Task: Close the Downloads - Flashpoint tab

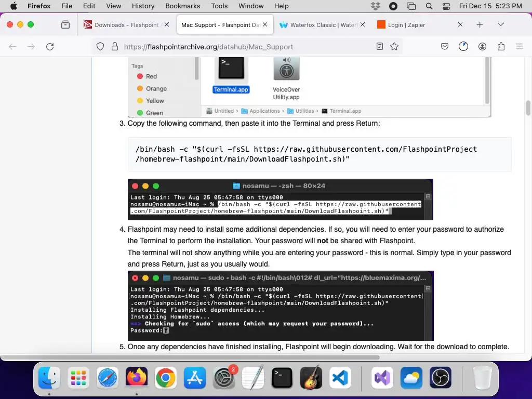Action: click(167, 25)
